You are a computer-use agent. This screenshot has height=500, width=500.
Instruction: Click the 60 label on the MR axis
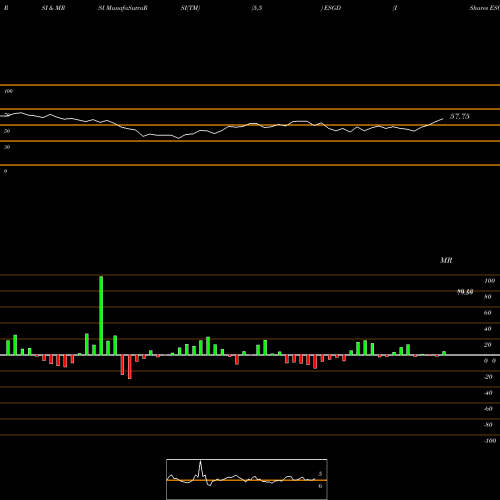pyautogui.click(x=488, y=313)
